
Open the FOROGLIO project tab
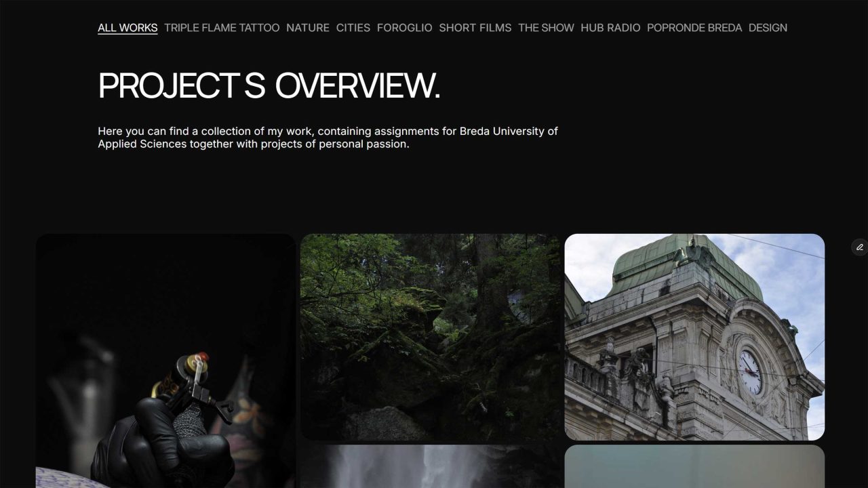404,28
